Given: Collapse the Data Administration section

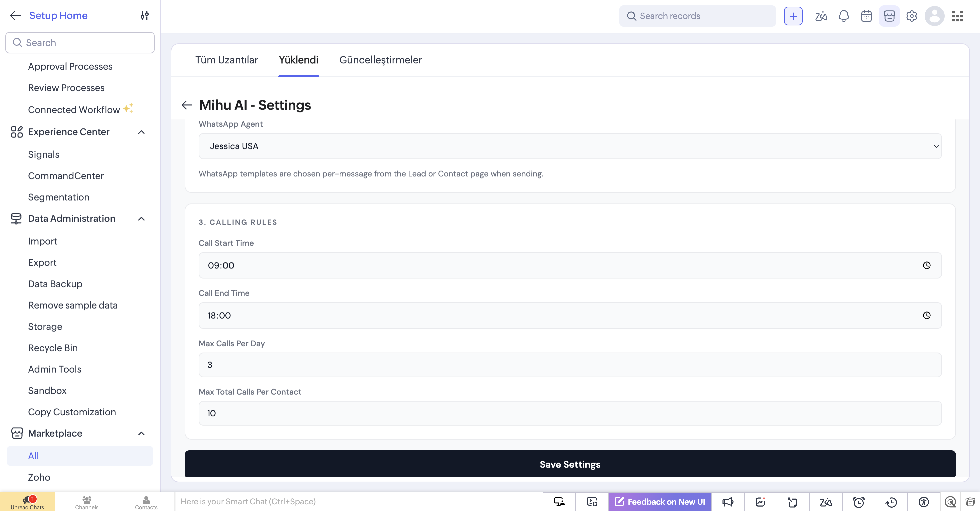Looking at the screenshot, I should [x=142, y=219].
